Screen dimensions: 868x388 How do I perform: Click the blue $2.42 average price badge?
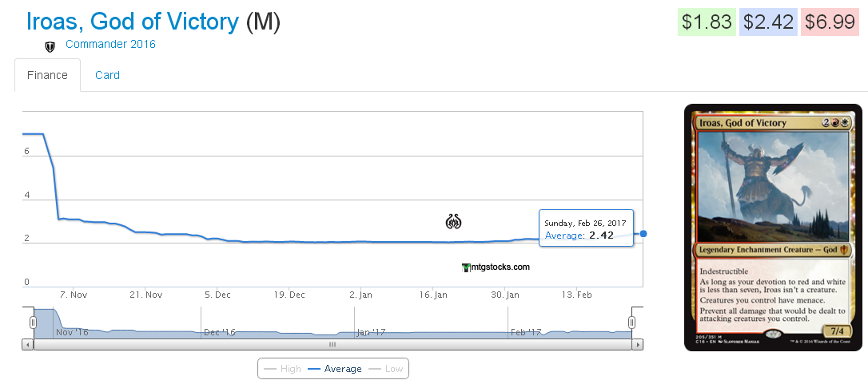[768, 22]
